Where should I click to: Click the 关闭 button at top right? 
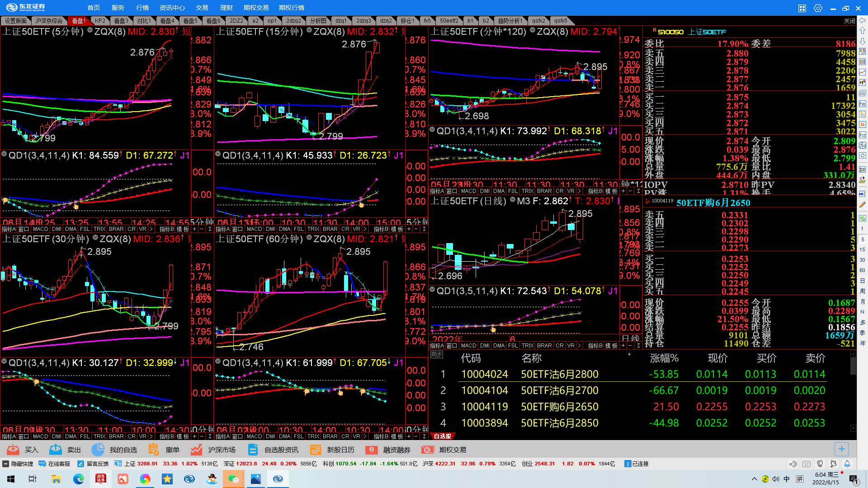pos(849,21)
